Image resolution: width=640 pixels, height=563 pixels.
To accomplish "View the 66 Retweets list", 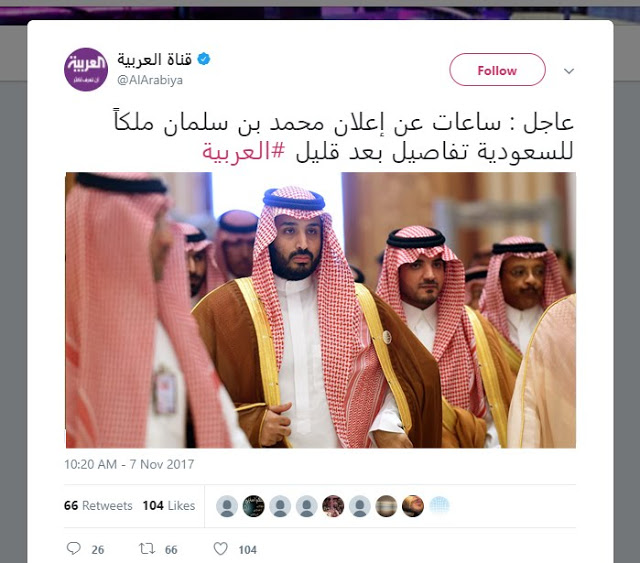I will coord(98,506).
